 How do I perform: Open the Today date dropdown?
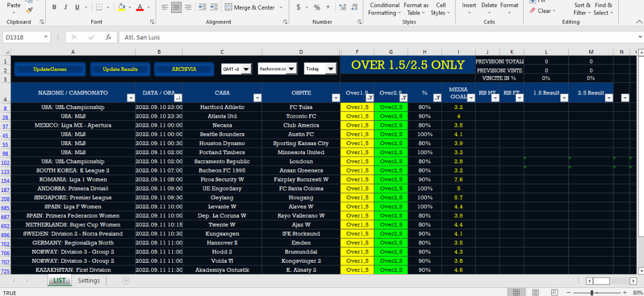click(x=331, y=69)
